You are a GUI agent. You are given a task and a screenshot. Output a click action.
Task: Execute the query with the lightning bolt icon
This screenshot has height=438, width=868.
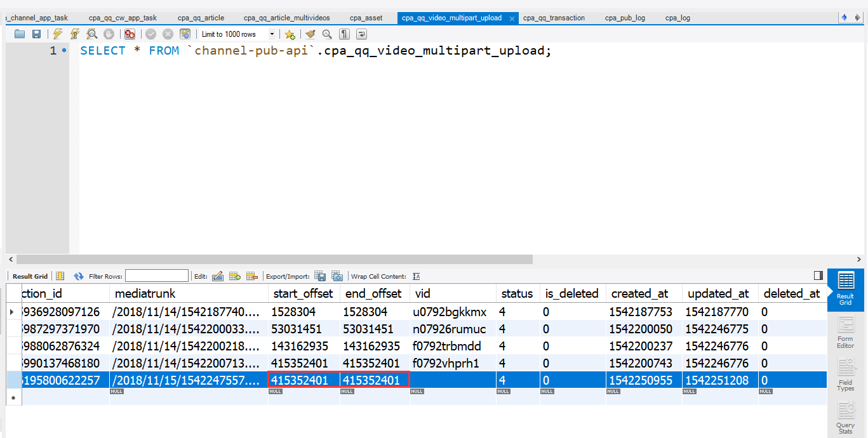(x=58, y=34)
